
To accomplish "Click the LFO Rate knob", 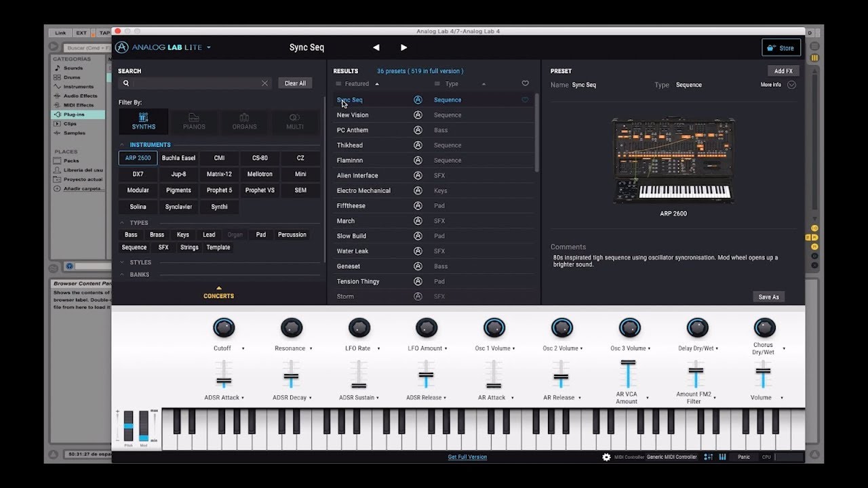I will pyautogui.click(x=359, y=328).
